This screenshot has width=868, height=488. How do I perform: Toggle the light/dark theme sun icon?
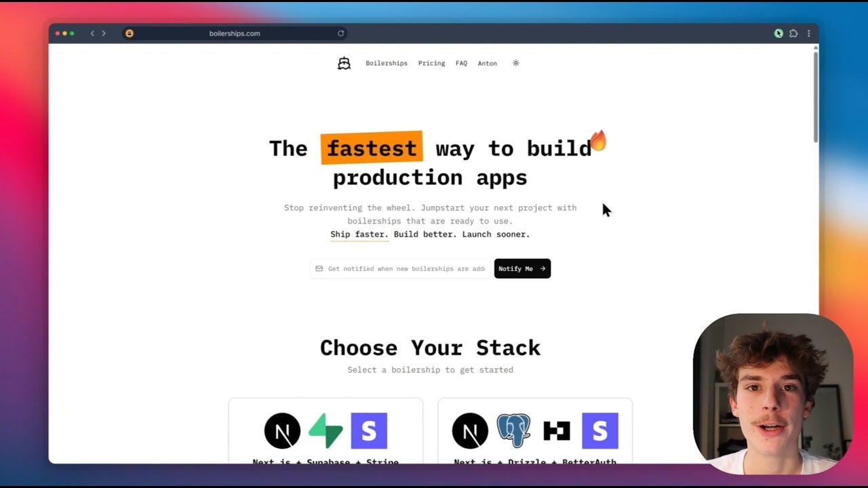515,63
